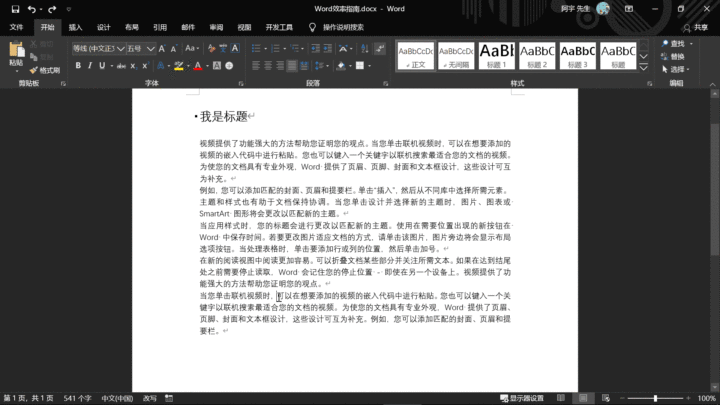The width and height of the screenshot is (720, 405).
Task: Open the borders dropdown arrow
Action: click(369, 66)
